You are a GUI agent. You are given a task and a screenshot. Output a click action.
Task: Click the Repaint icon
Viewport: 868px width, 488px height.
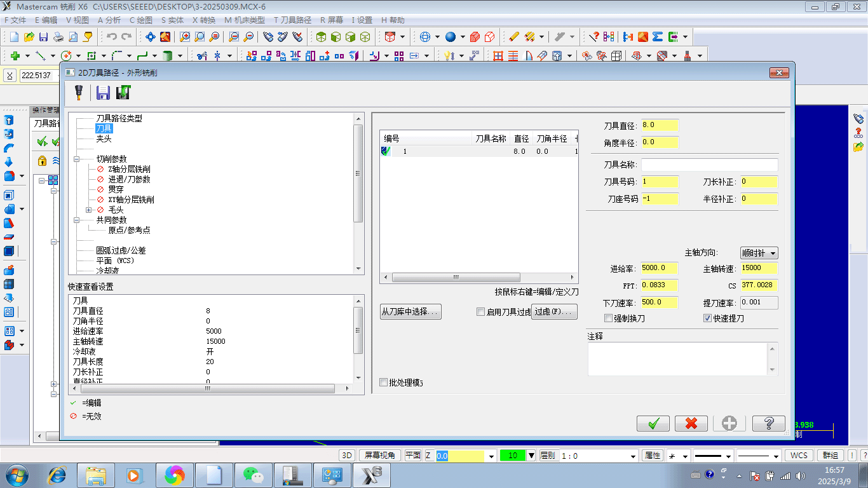click(165, 37)
